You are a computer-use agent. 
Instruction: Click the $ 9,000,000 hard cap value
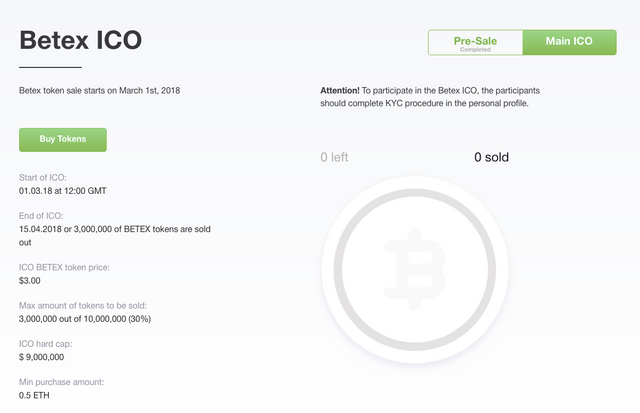(42, 357)
